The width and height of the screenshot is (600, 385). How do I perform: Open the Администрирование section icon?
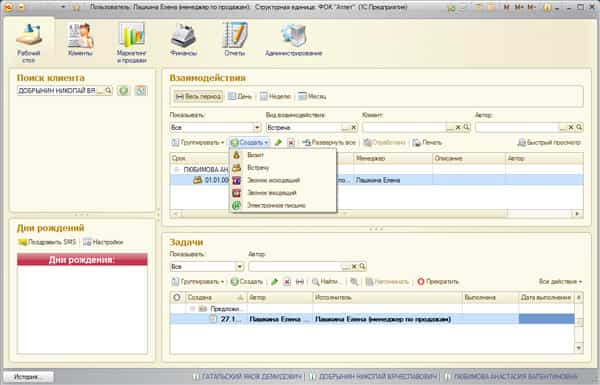coord(293,35)
